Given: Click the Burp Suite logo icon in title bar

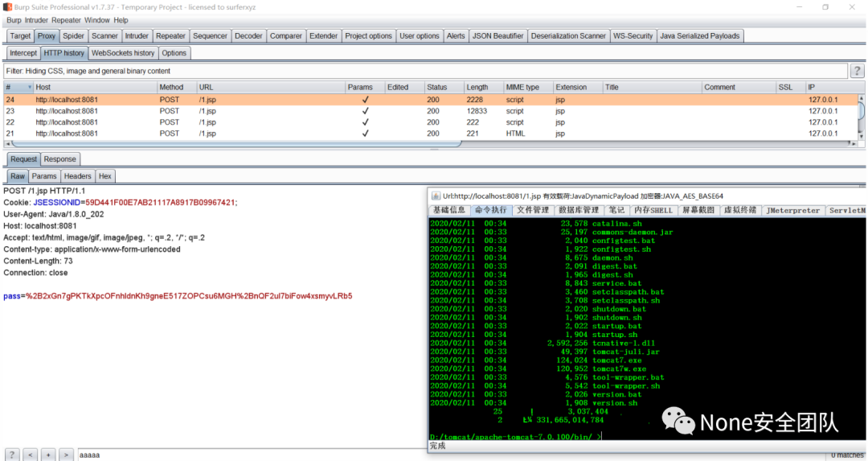Looking at the screenshot, I should 8,7.
